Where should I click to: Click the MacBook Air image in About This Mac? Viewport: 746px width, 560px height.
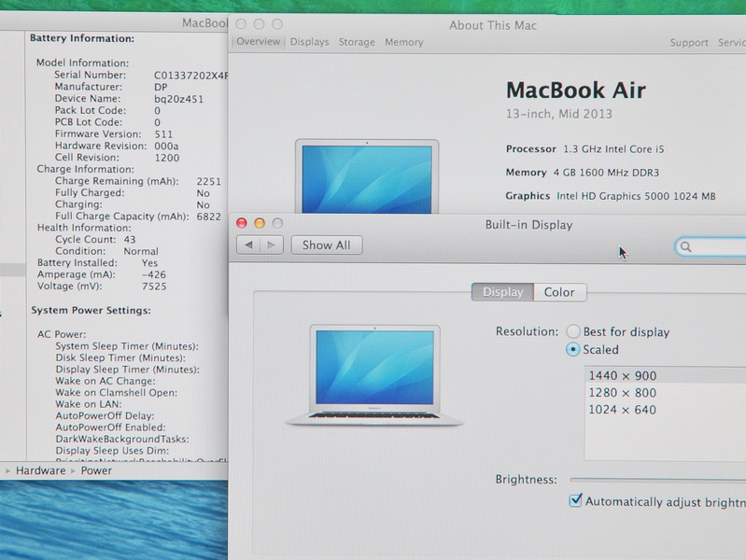[x=367, y=176]
